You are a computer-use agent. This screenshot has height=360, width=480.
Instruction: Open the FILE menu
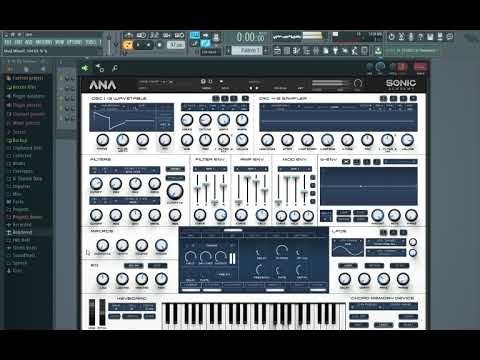pyautogui.click(x=8, y=42)
